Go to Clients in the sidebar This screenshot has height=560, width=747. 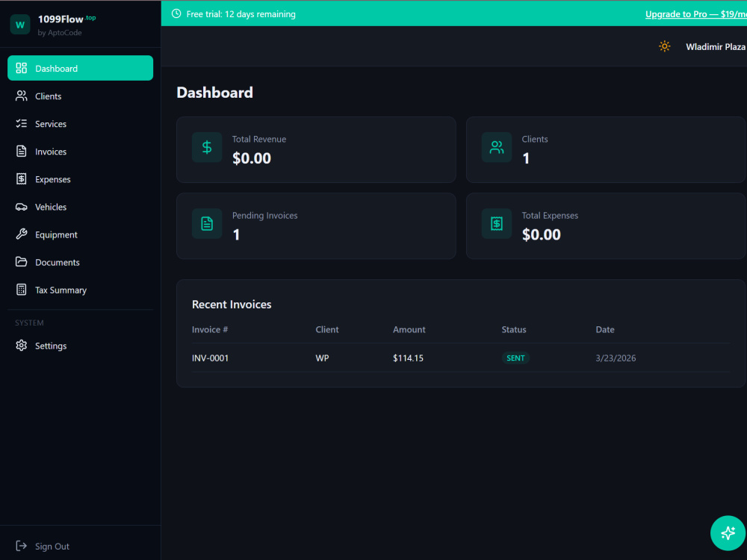pyautogui.click(x=81, y=96)
